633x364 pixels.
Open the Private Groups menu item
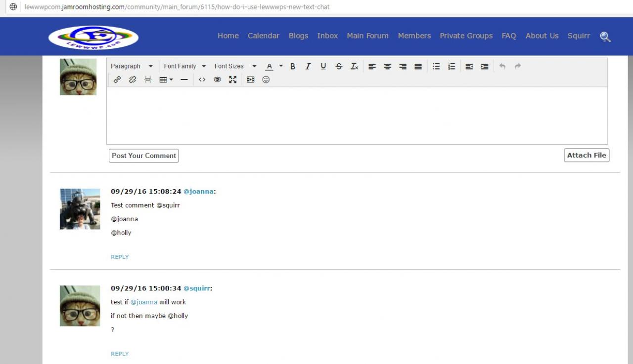466,36
